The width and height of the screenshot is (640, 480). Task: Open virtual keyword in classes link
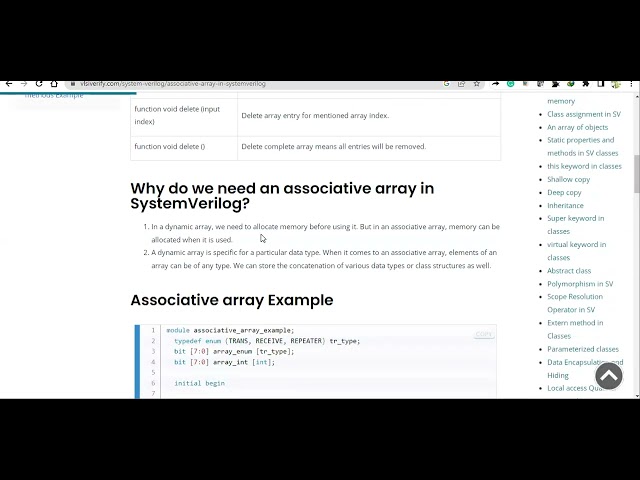(576, 251)
